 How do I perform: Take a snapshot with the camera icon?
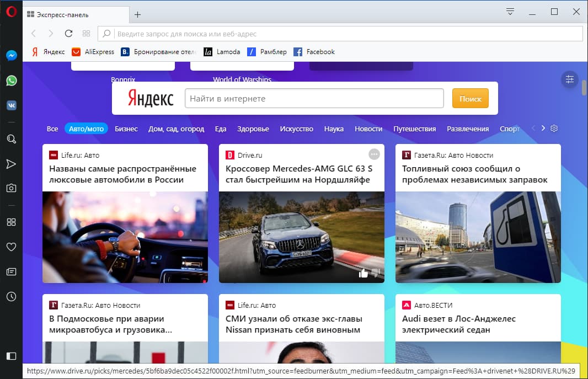pyautogui.click(x=11, y=188)
